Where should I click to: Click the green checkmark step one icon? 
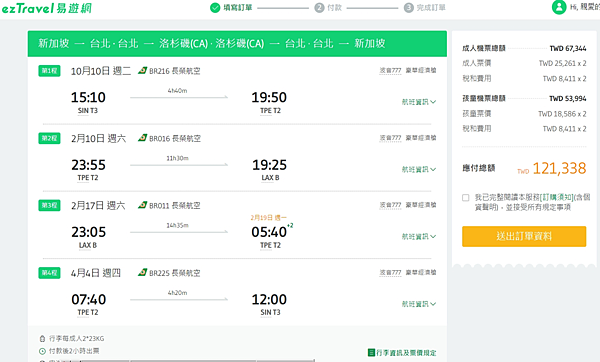click(x=215, y=8)
